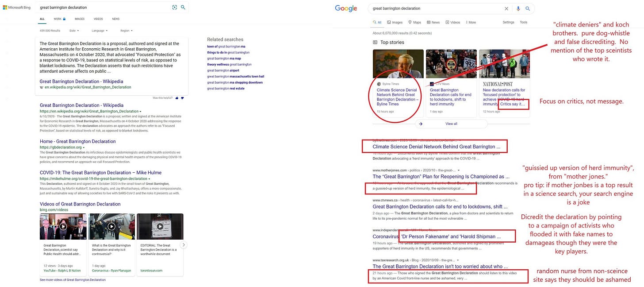Image resolution: width=644 pixels, height=287 pixels.
Task: Switch to Bing's VIDEOS tab
Action: pos(98,19)
